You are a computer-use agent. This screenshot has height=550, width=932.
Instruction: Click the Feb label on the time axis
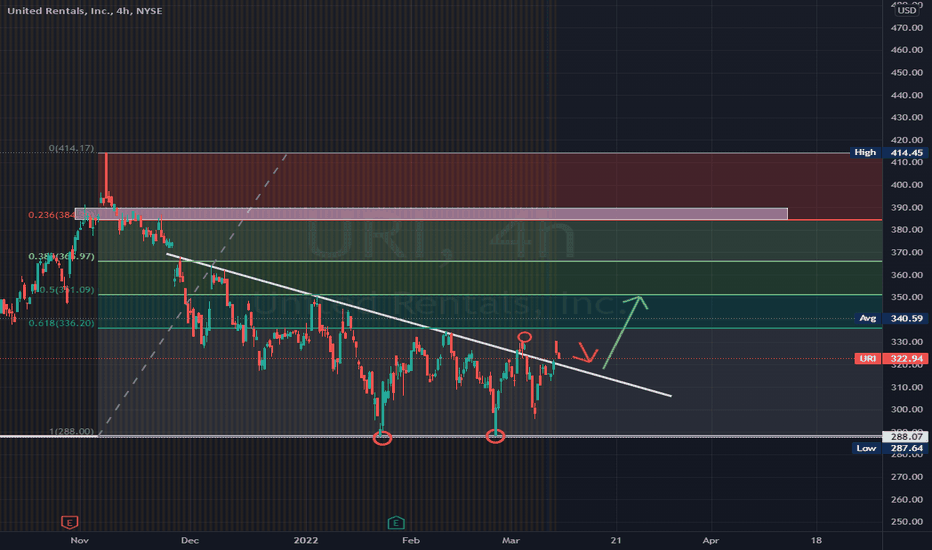(411, 540)
